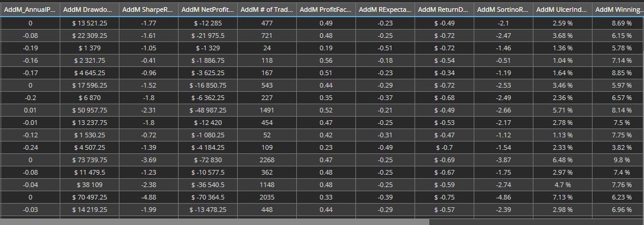This screenshot has height=225, width=644.
Task: Select the Sharpe ratio cell -4.88
Action: (x=148, y=197)
